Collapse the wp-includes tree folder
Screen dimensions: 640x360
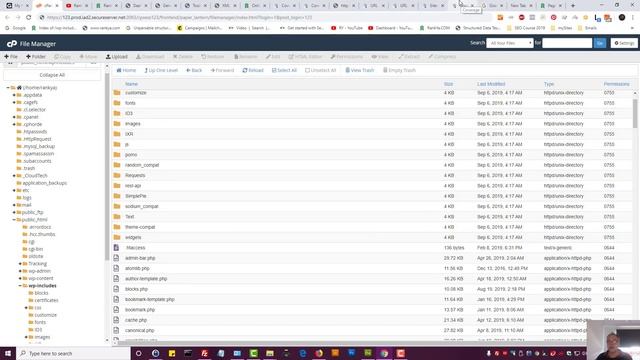[x=20, y=286]
